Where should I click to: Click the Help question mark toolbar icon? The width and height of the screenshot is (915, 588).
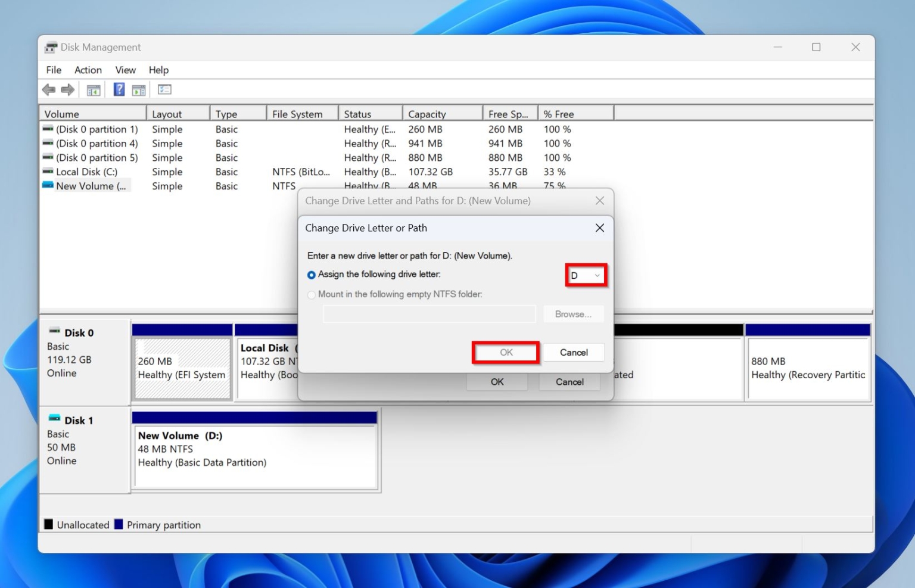119,89
